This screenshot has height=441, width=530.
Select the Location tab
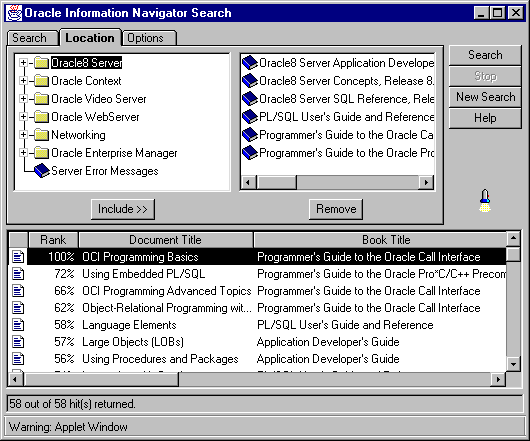pos(90,38)
